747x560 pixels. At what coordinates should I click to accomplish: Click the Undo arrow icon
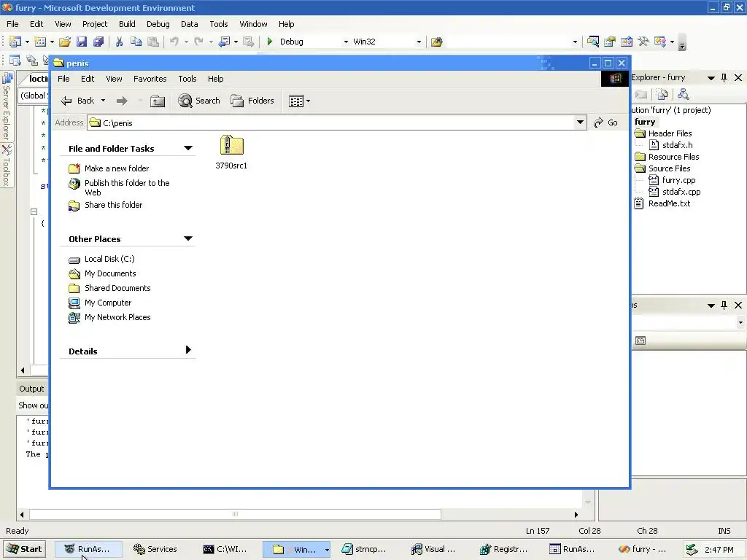(174, 42)
